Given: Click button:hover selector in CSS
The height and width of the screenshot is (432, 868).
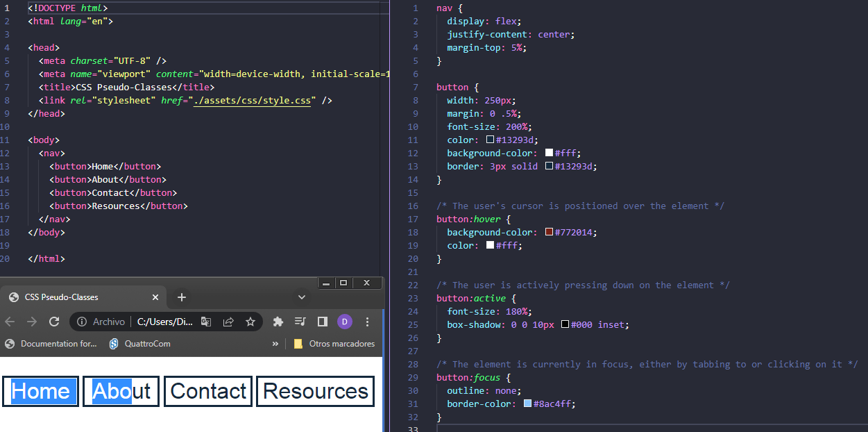Looking at the screenshot, I should (468, 219).
